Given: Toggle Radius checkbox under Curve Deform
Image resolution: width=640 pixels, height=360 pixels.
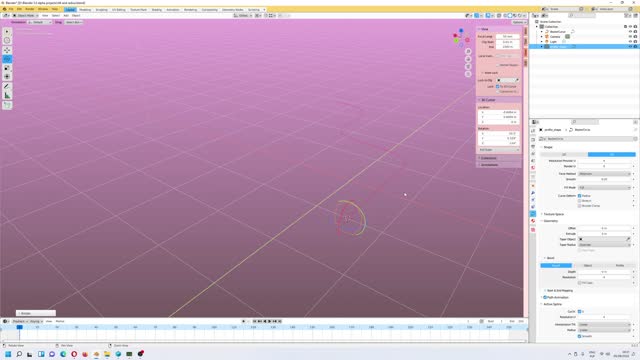Looking at the screenshot, I should 580,196.
